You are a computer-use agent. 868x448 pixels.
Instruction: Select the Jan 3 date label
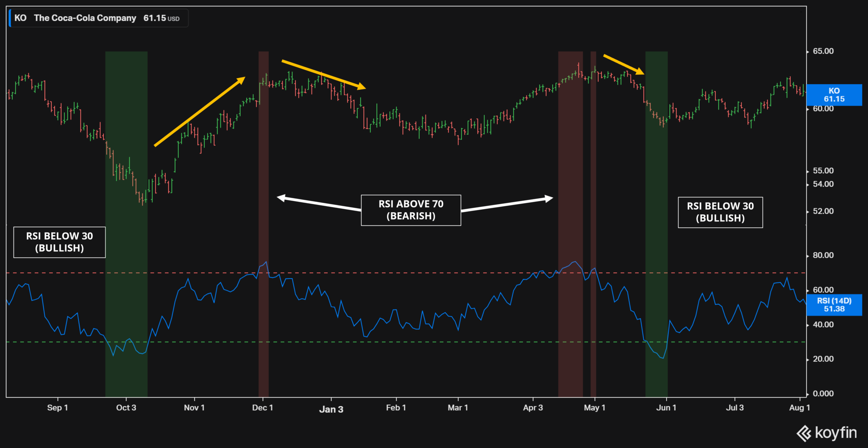click(332, 409)
